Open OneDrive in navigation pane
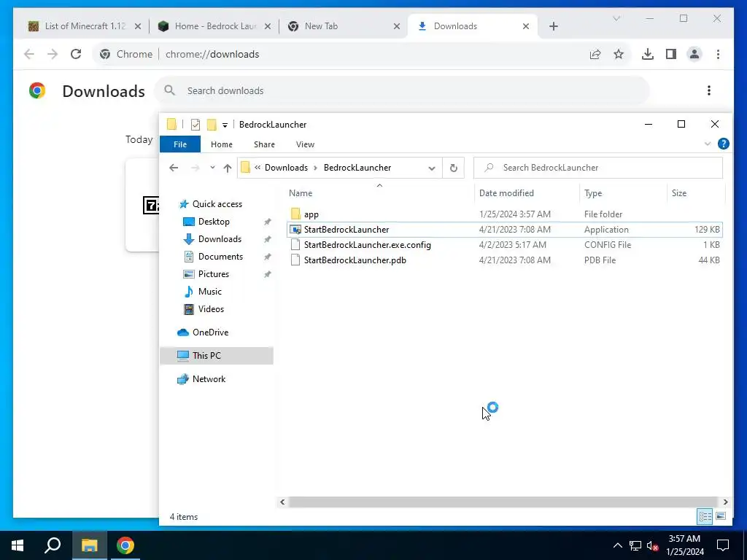Screen dimensions: 747x560 (210, 332)
